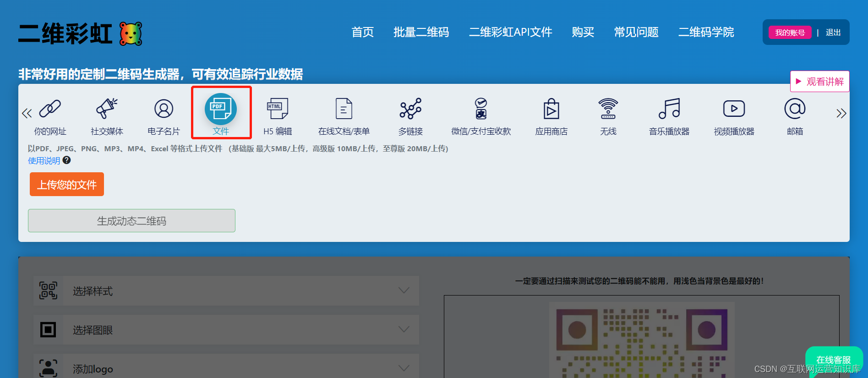Click the 二维彩虹 logo
The width and height of the screenshot is (868, 378).
tap(80, 33)
